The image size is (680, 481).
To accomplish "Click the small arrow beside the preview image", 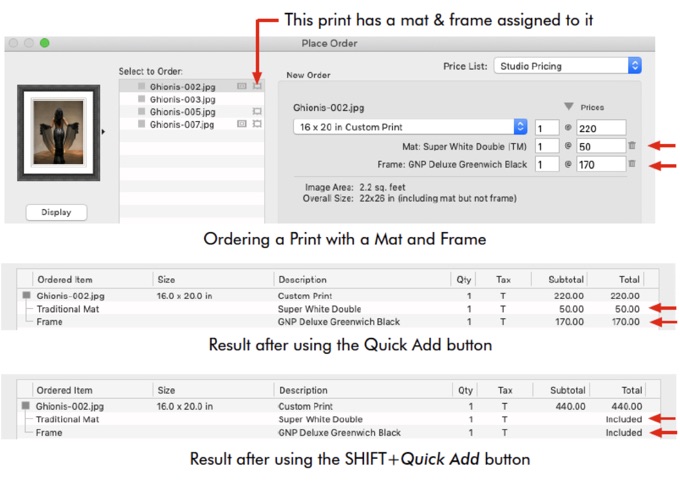I will 105,130.
